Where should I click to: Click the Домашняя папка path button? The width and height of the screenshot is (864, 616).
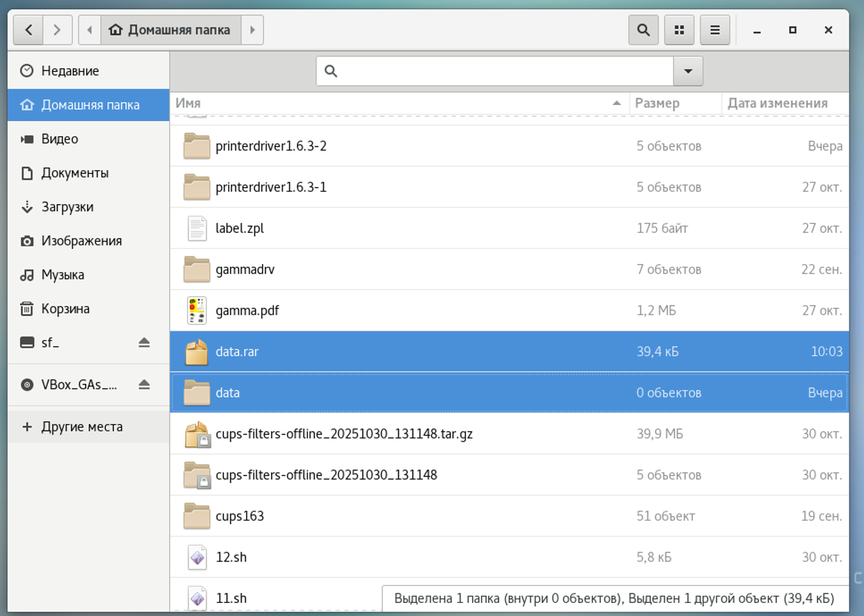pyautogui.click(x=170, y=30)
